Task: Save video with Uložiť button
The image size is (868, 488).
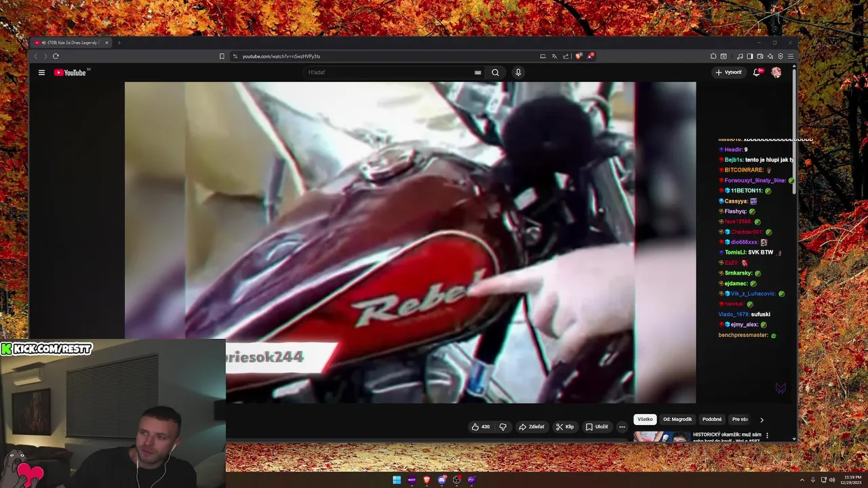Action: (x=597, y=427)
